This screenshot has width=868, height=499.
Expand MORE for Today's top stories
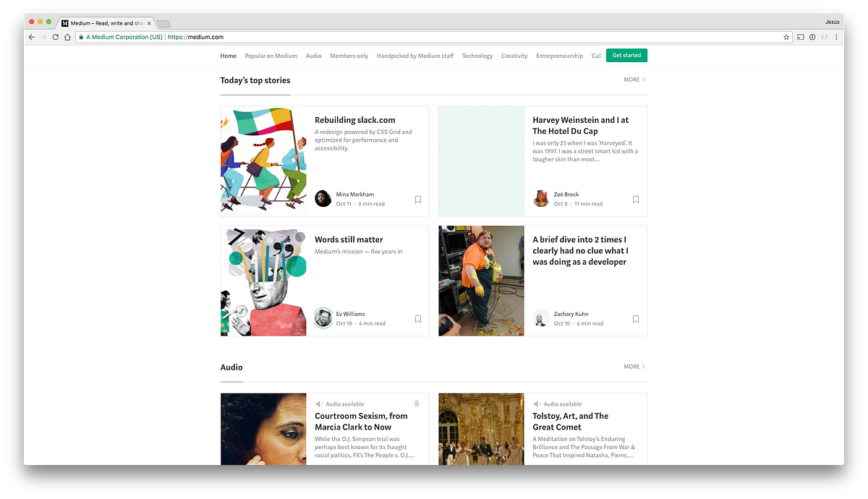[x=634, y=80]
